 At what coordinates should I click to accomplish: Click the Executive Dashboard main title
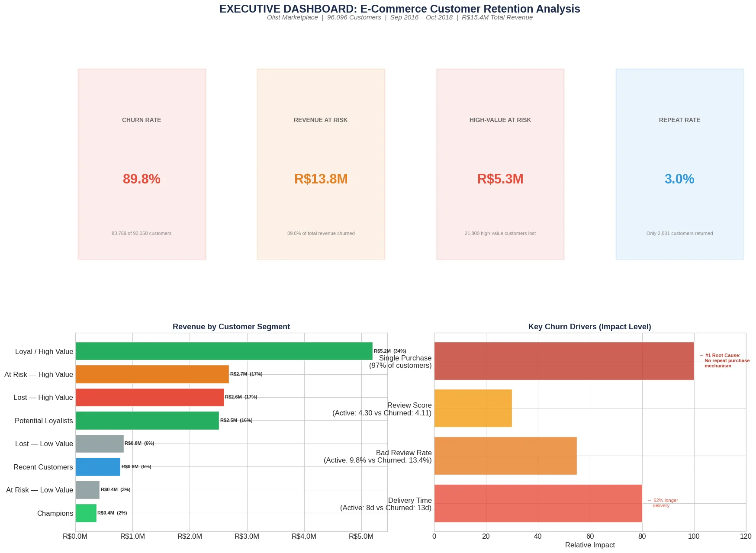399,9
